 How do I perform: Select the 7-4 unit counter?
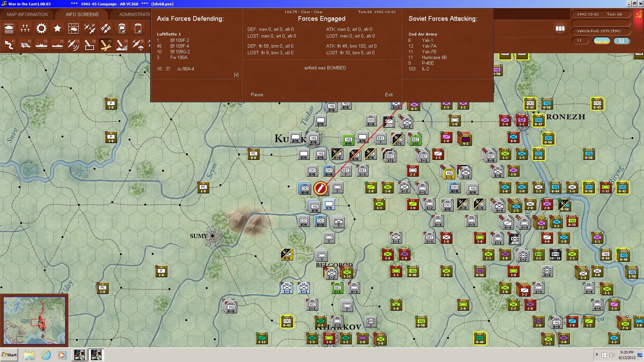[625, 324]
